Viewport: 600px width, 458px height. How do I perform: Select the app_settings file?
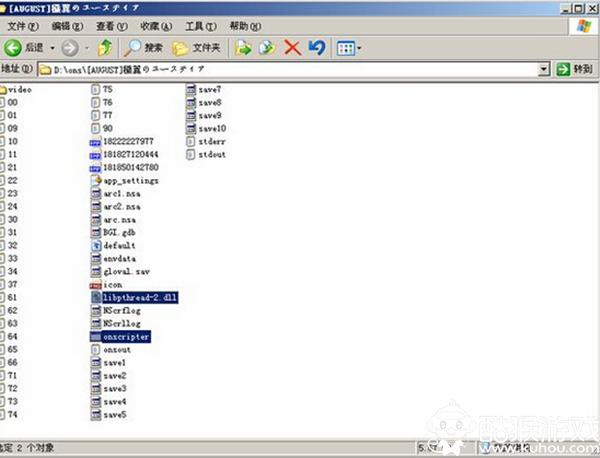130,180
